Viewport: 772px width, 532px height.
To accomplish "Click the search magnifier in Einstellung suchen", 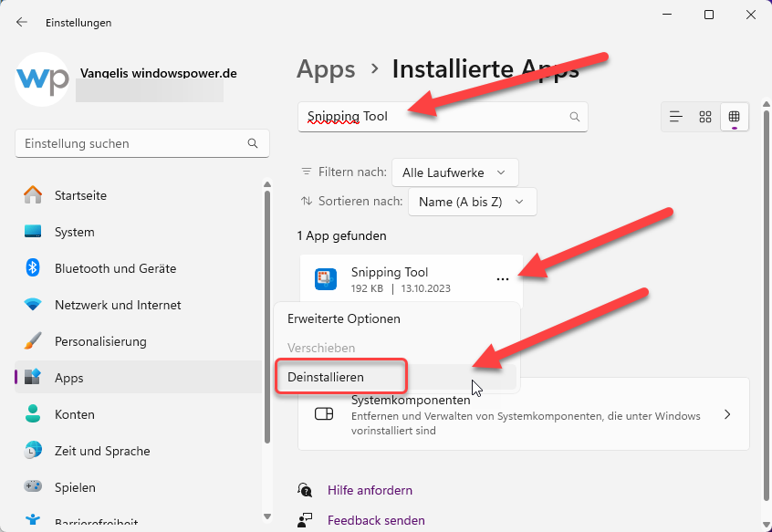I will tap(253, 143).
